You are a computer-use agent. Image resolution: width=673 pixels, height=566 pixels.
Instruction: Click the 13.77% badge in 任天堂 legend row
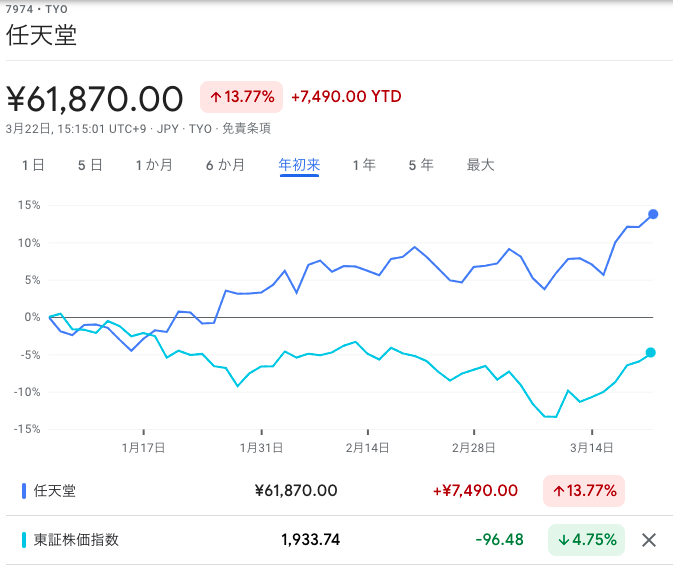pos(584,491)
